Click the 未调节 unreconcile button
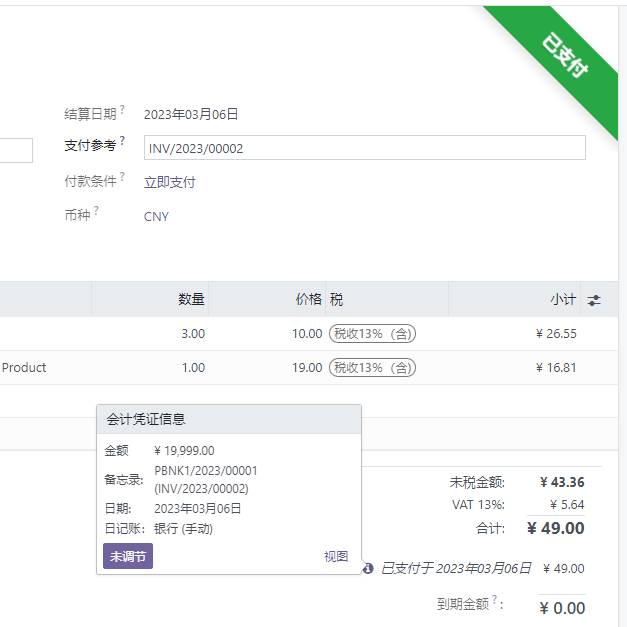This screenshot has height=627, width=627. coord(128,556)
